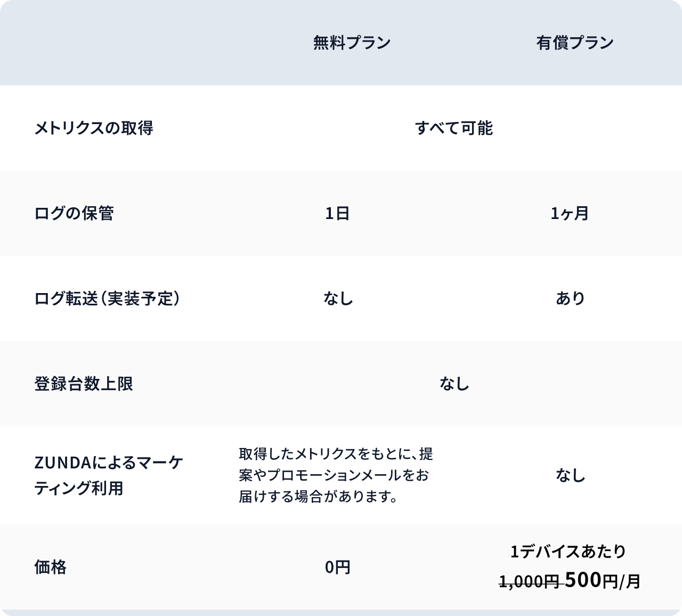
Task: Select the ログ転送（実装予定） row label
Action: pyautogui.click(x=107, y=298)
